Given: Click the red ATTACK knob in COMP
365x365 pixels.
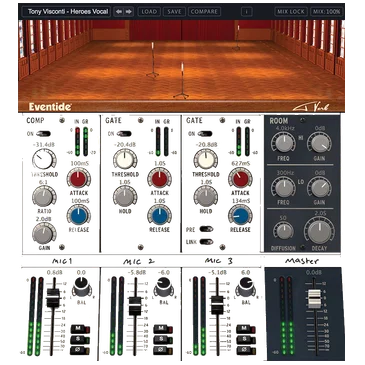Looking at the screenshot, I should pyautogui.click(x=79, y=178).
